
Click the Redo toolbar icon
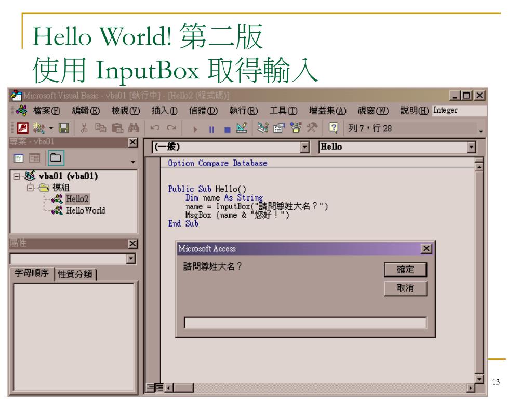point(171,128)
